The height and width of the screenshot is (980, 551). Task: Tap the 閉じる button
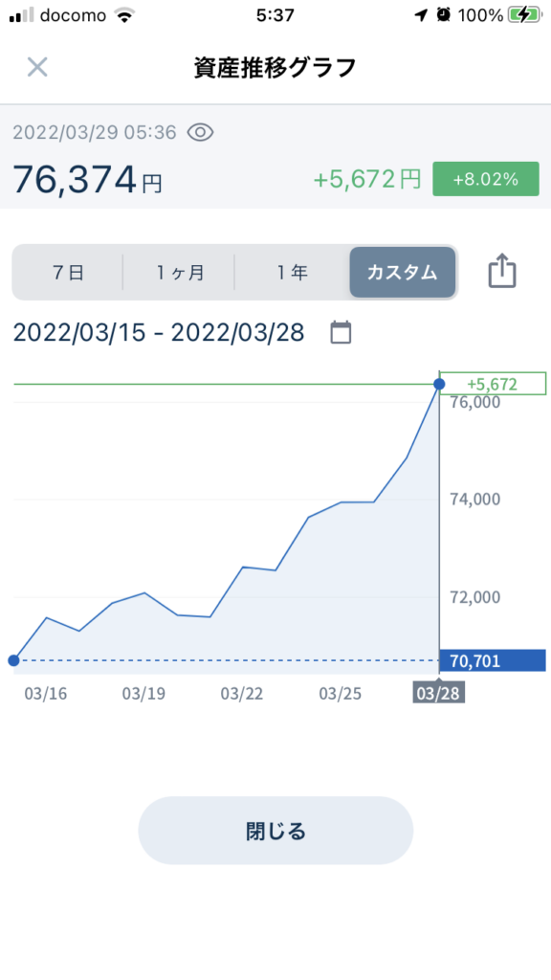coord(275,831)
